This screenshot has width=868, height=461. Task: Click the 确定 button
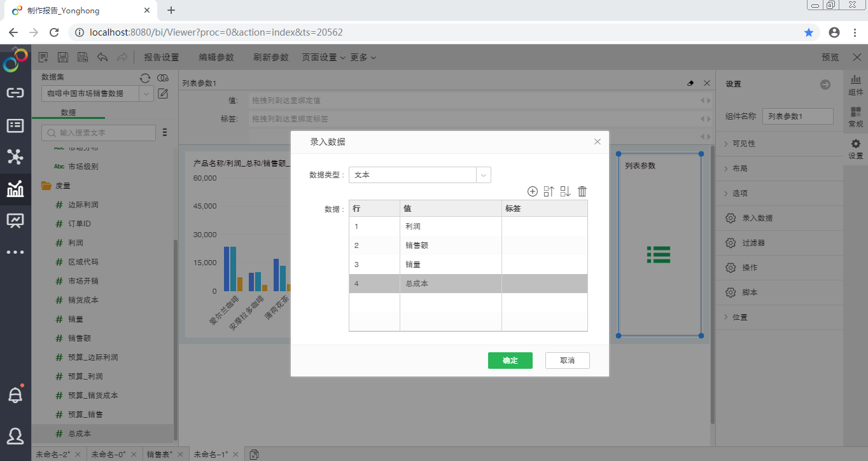[x=510, y=361]
